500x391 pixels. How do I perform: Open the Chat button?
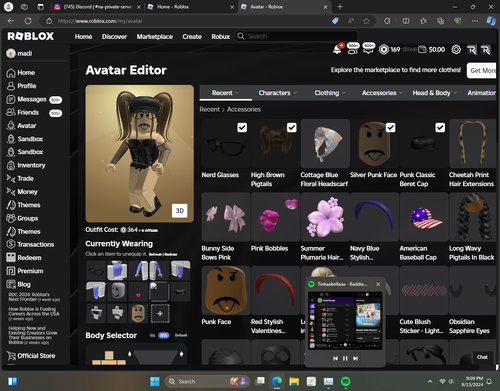coord(482,357)
